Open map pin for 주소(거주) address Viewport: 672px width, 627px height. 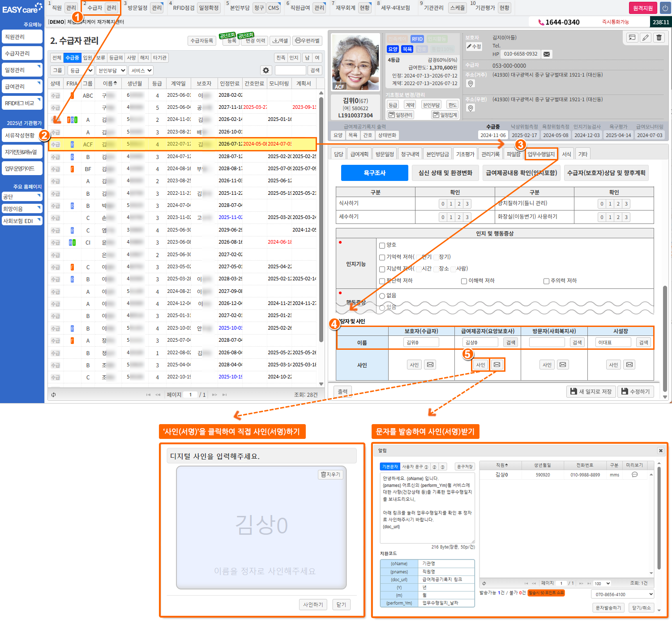(x=471, y=84)
